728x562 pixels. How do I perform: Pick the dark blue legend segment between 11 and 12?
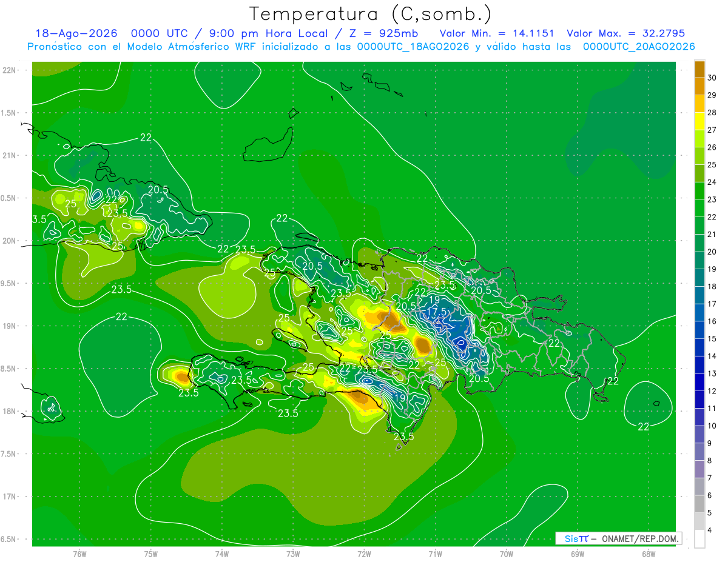pos(699,400)
